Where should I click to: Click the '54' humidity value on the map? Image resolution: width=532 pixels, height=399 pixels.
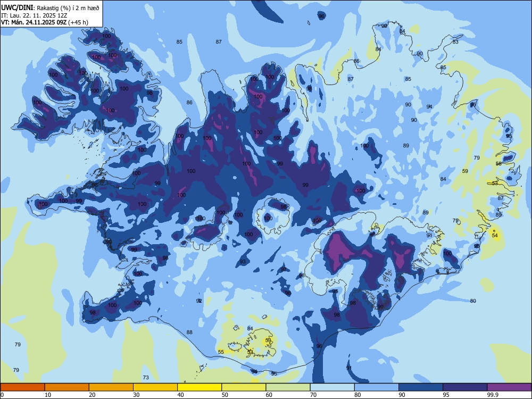tap(495, 235)
